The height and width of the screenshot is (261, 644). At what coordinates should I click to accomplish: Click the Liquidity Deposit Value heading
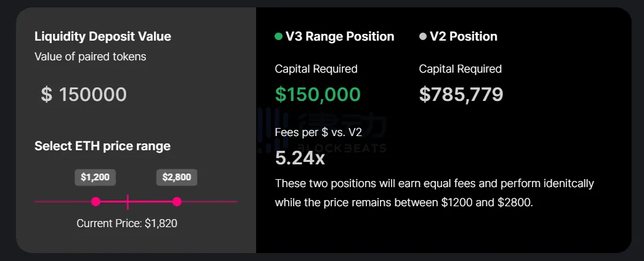coord(103,37)
